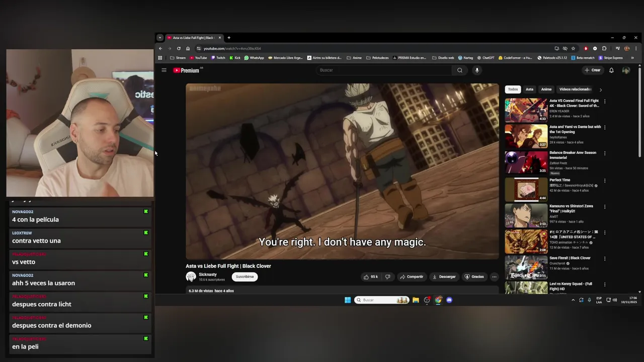Click the Gracias button
The image size is (644, 362).
pos(474,277)
